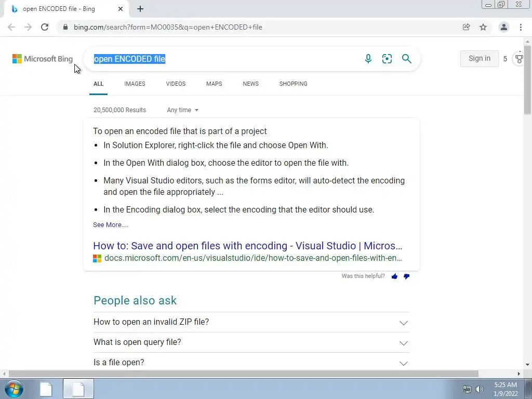532x399 pixels.
Task: Select the ALL search tab
Action: point(98,84)
